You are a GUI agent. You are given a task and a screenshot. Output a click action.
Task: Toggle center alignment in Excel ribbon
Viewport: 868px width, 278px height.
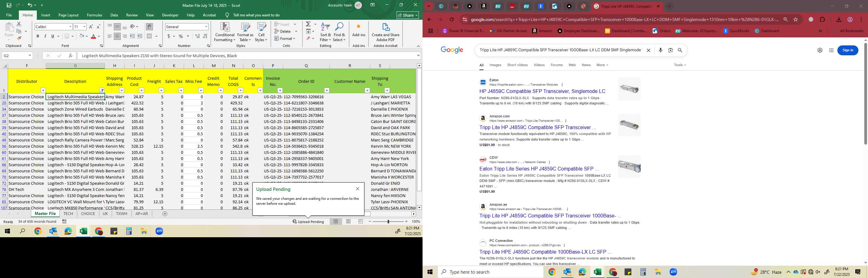point(117,36)
